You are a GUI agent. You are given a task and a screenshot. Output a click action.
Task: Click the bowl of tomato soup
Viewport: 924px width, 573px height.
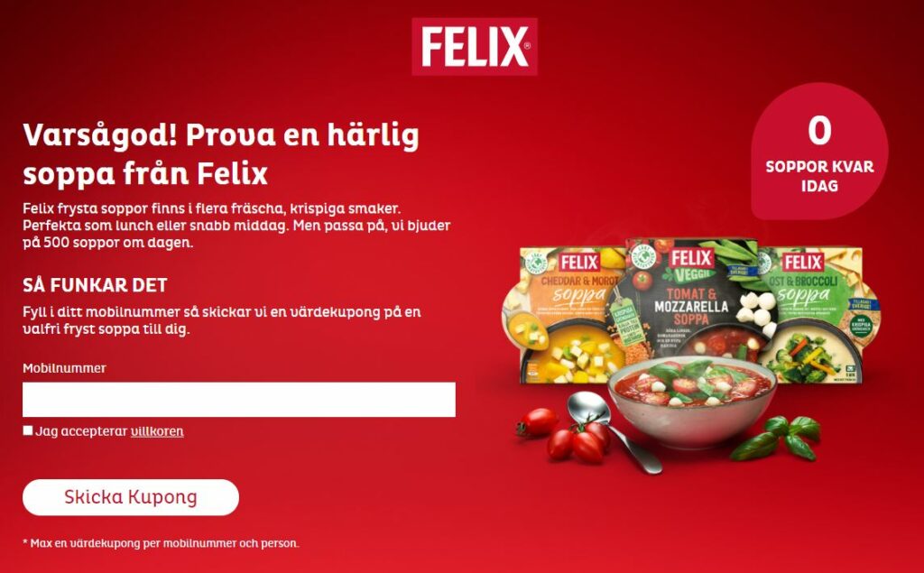tap(692, 401)
